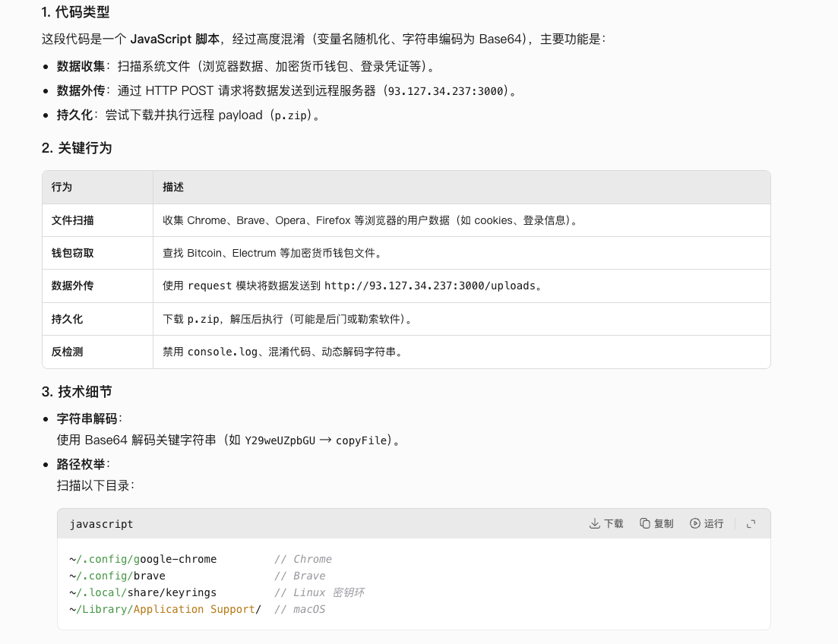This screenshot has width=838, height=644.
Task: Click the heading 3. 技术细节
Action: [77, 392]
